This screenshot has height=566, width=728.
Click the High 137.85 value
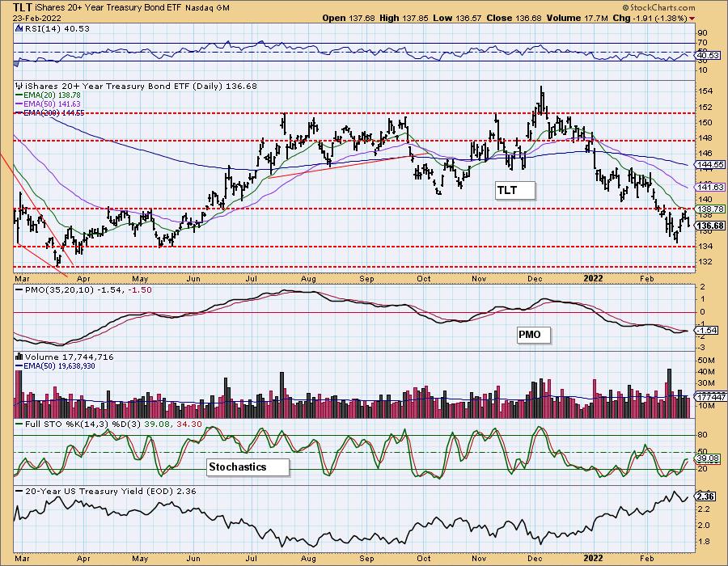tap(403, 18)
